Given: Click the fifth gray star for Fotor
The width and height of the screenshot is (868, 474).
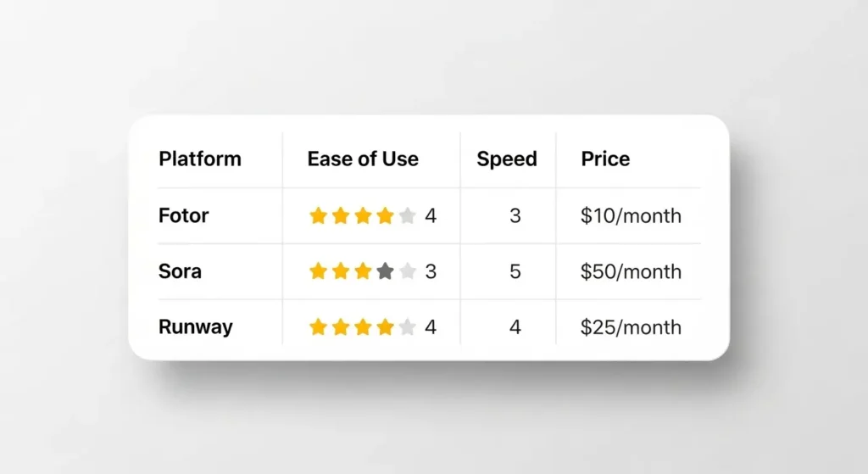Looking at the screenshot, I should click(407, 216).
